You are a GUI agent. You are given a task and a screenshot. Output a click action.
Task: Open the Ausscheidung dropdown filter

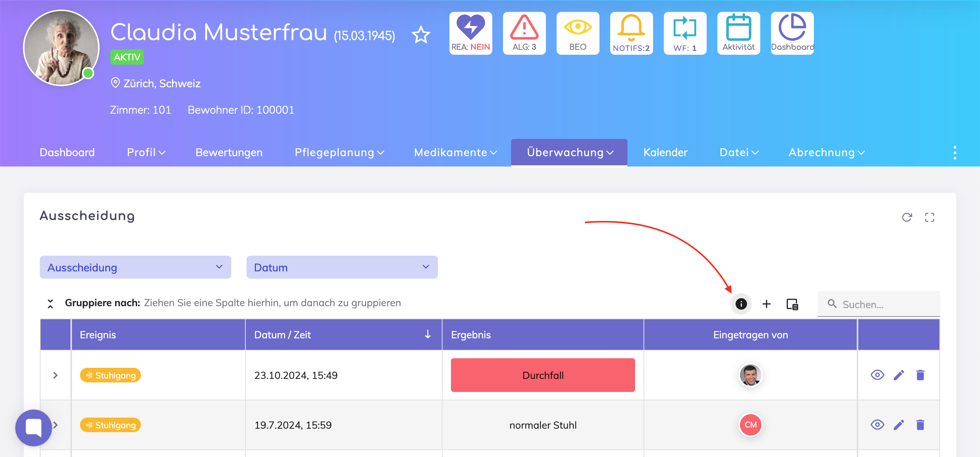pyautogui.click(x=136, y=267)
